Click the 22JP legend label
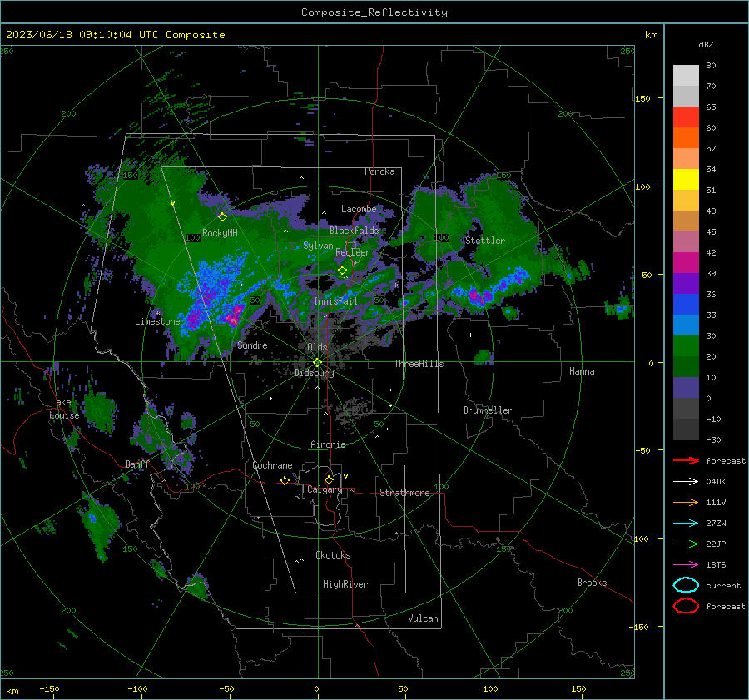This screenshot has width=749, height=700. pos(716,544)
